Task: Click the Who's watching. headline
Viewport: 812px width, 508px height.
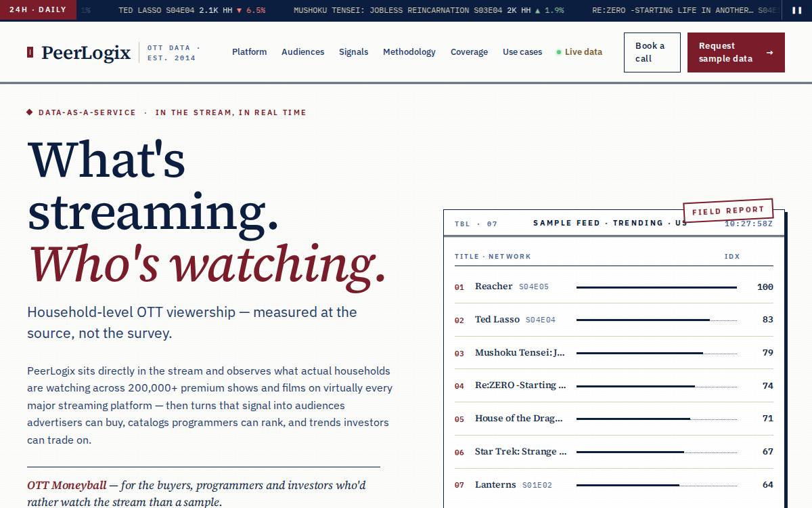Action: tap(207, 263)
